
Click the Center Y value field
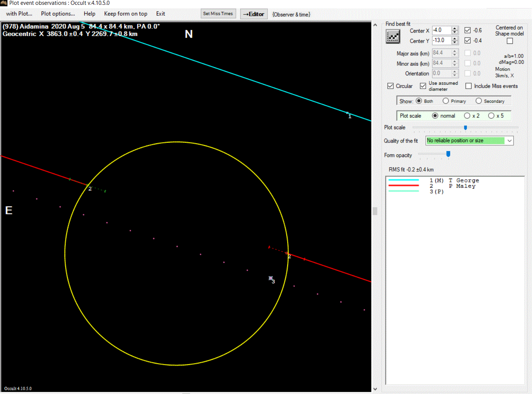pyautogui.click(x=442, y=40)
